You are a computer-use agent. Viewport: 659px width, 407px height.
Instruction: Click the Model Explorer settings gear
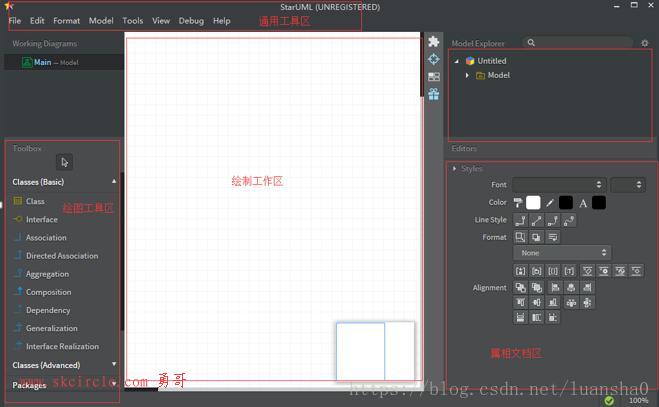pos(645,43)
